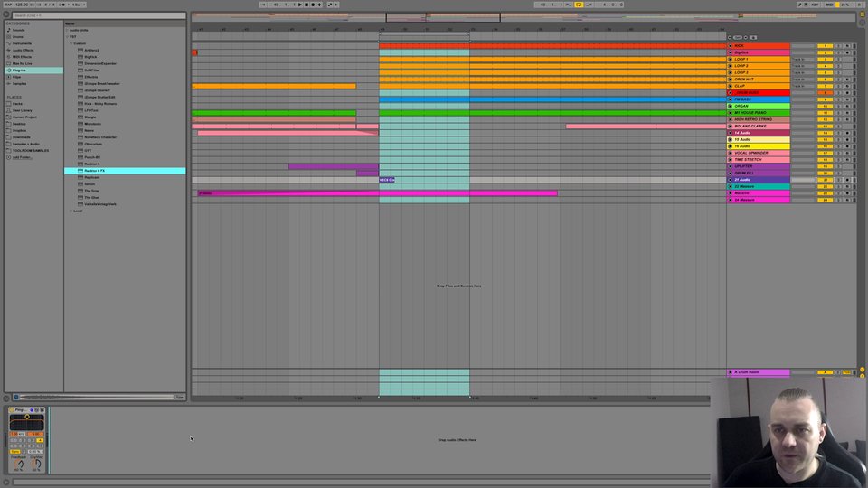Viewport: 868px width, 488px height.
Task: Select the pink Freeze clip
Action: (x=378, y=193)
